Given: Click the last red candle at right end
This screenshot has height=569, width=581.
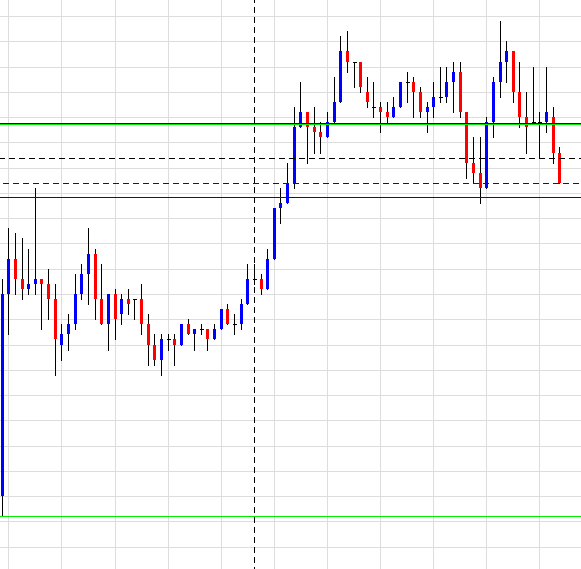Looking at the screenshot, I should pyautogui.click(x=560, y=168).
